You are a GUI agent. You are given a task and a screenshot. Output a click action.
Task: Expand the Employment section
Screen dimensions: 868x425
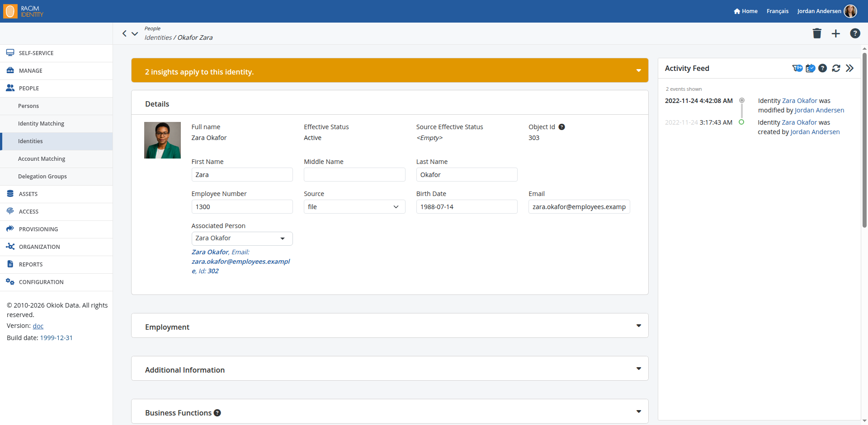pos(390,326)
